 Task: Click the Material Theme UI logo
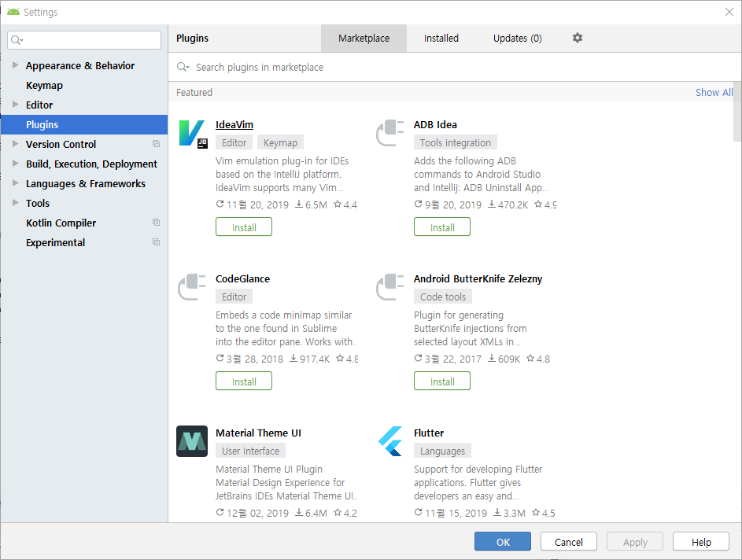pos(192,441)
